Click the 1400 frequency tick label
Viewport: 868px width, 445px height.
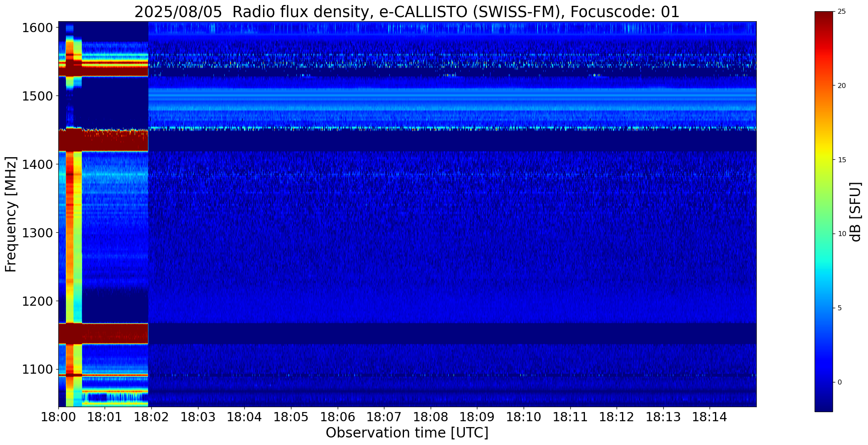[38, 165]
